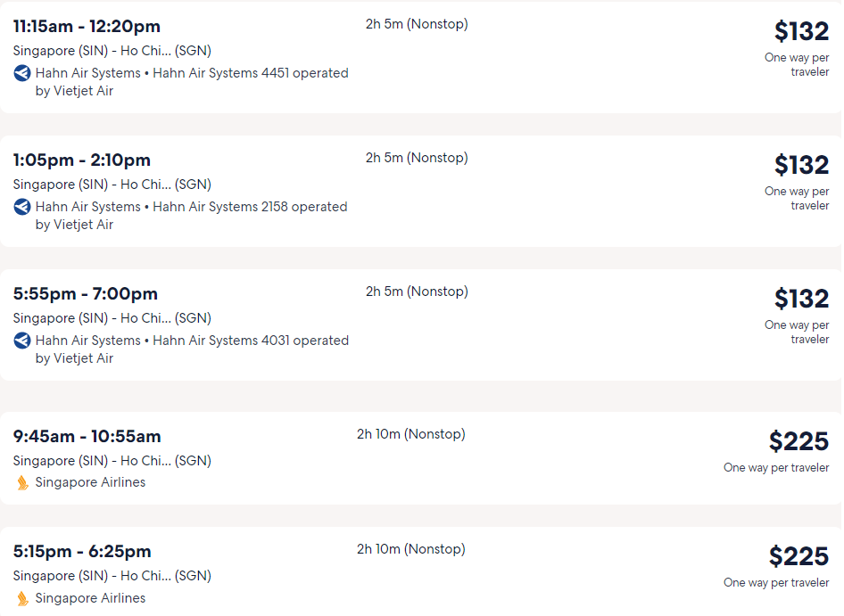This screenshot has height=616, width=844.
Task: Click Singapore Airlines logo on 9:45am flight
Action: tap(22, 482)
